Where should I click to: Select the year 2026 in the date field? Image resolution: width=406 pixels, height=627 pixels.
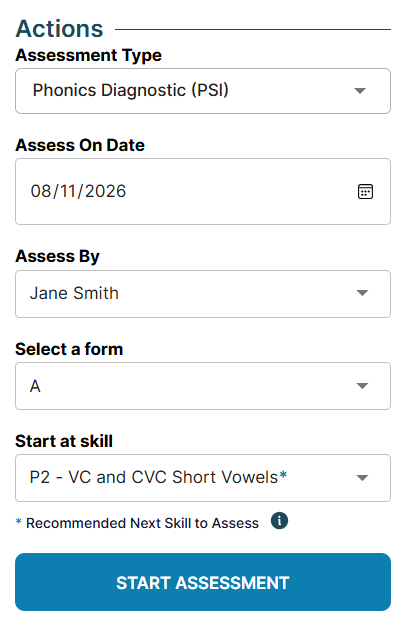106,191
